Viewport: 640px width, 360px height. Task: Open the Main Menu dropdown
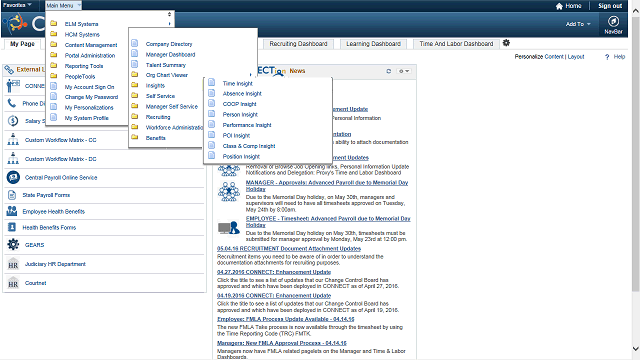(63, 5)
